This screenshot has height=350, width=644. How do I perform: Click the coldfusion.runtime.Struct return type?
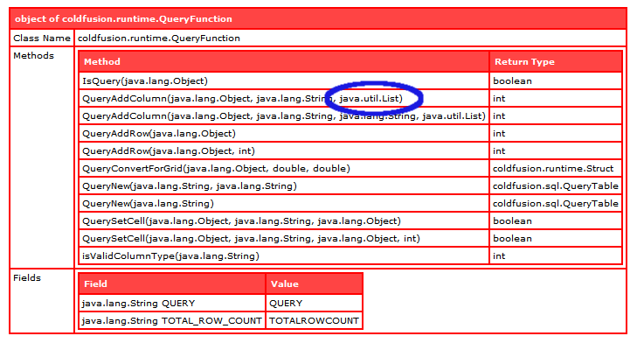(x=556, y=169)
